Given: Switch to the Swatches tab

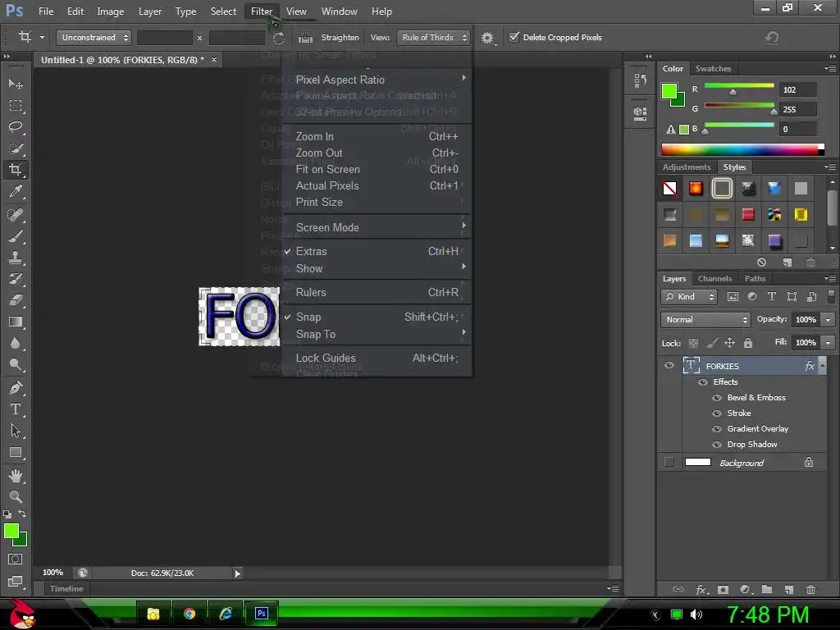Looking at the screenshot, I should (x=713, y=69).
